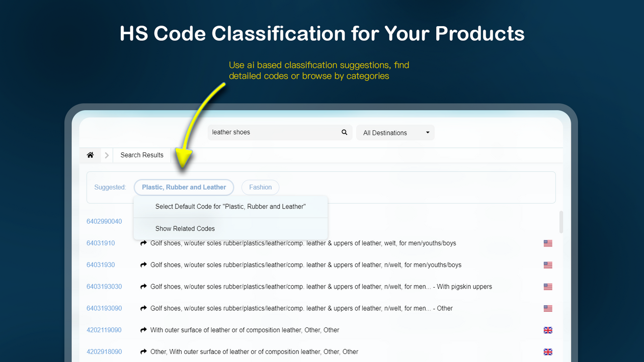Click the arrow icon before the 64031930 description
644x362 pixels.
point(143,265)
